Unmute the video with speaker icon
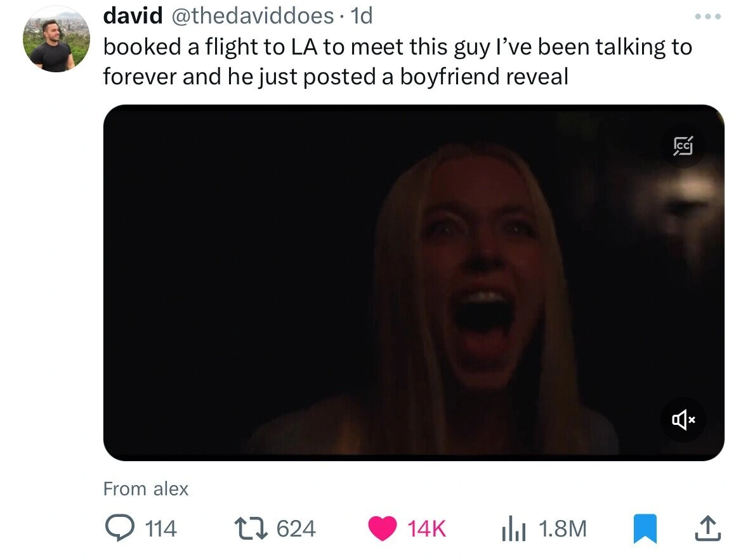Viewport: 748px width, 560px height. coord(683,420)
